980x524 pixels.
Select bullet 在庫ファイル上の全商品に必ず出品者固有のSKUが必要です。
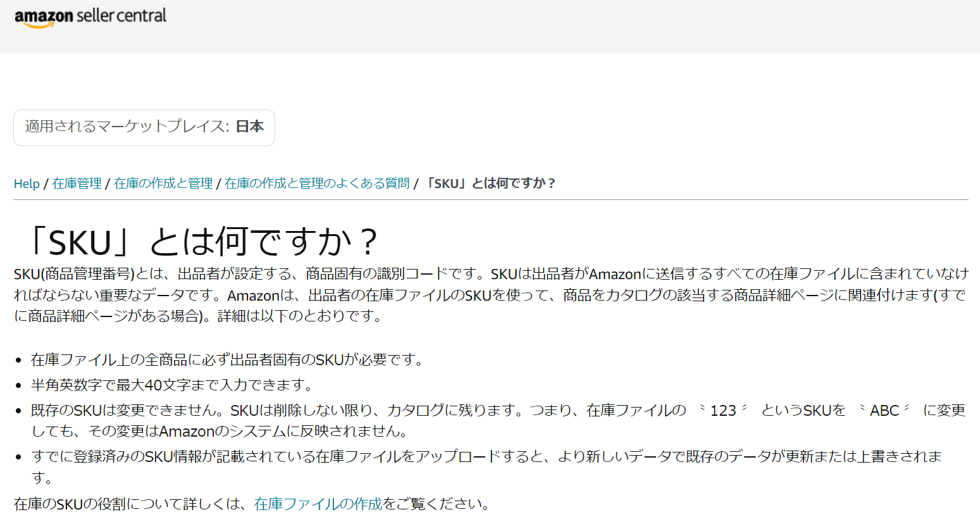point(227,359)
